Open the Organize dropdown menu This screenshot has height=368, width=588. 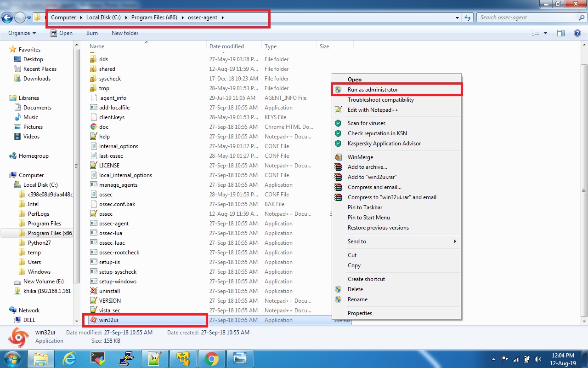click(x=22, y=33)
